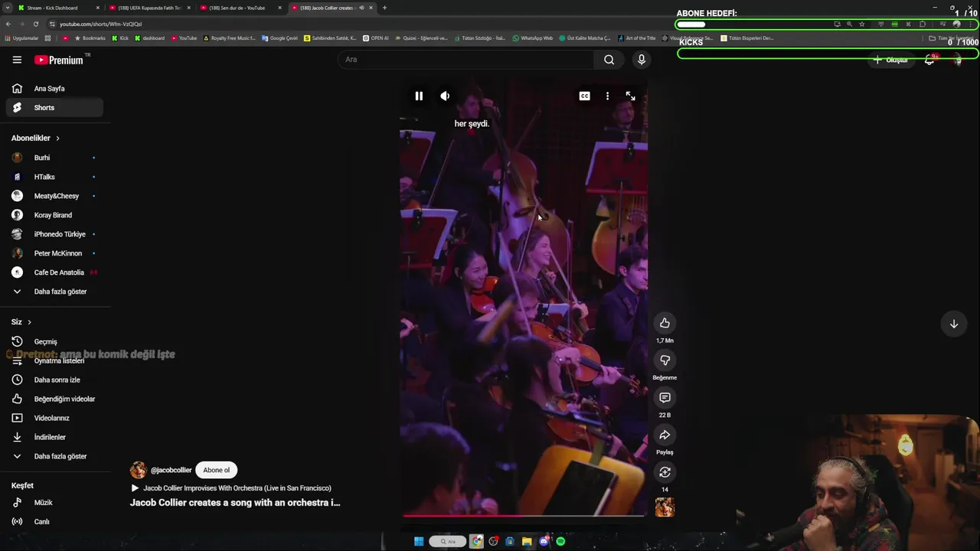The height and width of the screenshot is (551, 980).
Task: Open File Explorer from the taskbar
Action: coord(527,541)
